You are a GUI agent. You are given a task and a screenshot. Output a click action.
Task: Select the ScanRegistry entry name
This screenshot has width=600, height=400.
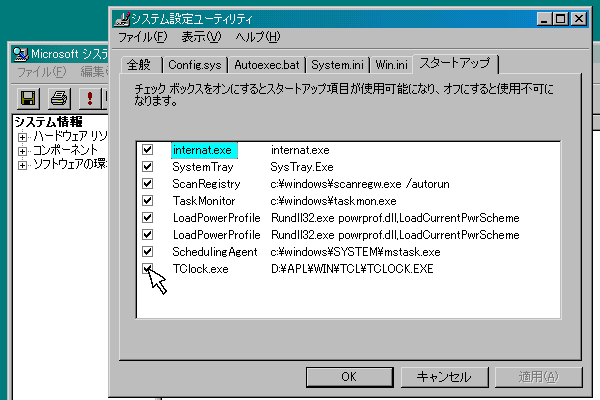click(206, 184)
